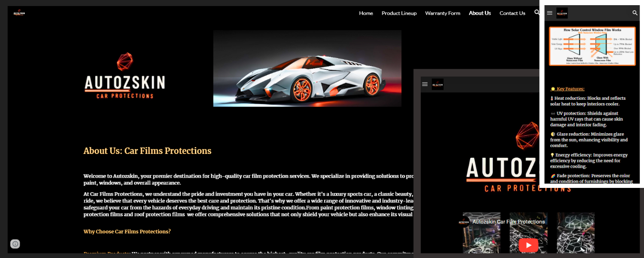Click the small site logo in the tablet view header
The height and width of the screenshot is (258, 644).
[x=437, y=84]
